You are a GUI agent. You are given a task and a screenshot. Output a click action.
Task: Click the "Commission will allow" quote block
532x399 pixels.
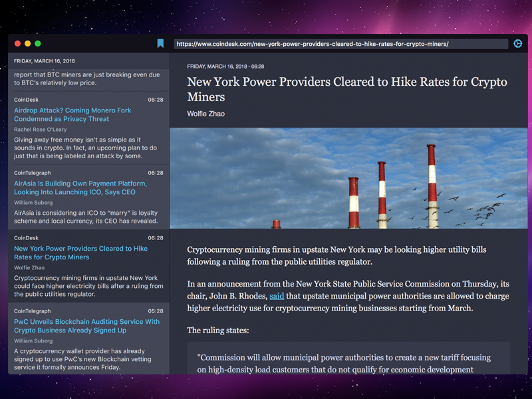(348, 363)
